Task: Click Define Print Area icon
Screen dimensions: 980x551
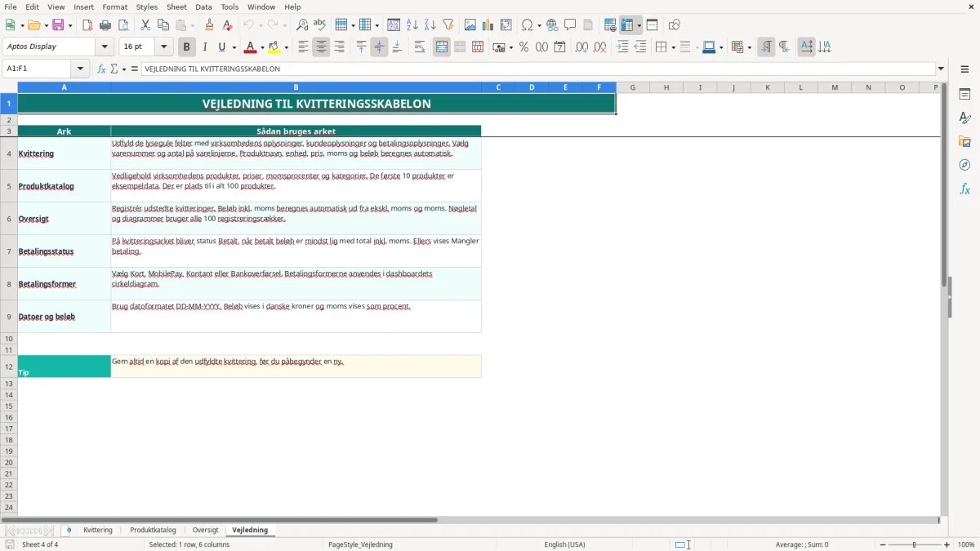Action: 610,25
